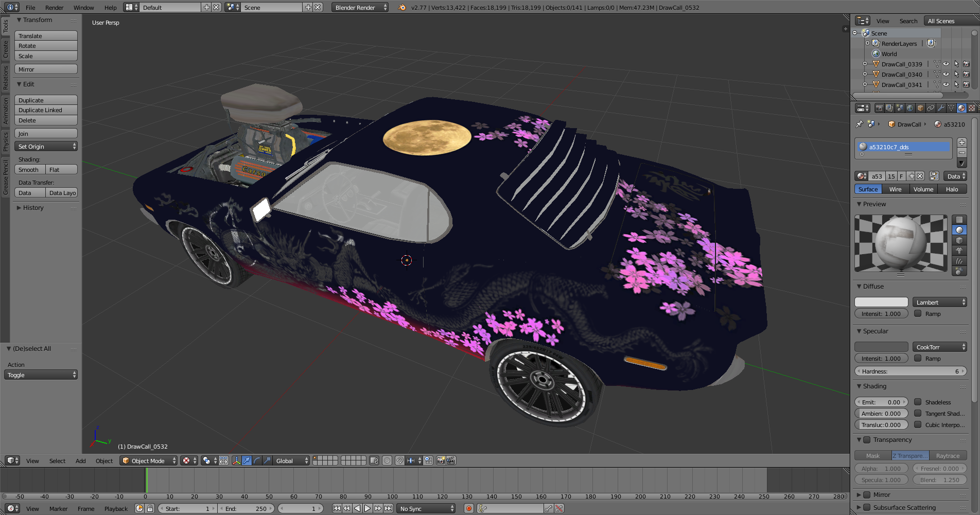Click the Join button
This screenshot has height=515, width=980.
[x=46, y=133]
